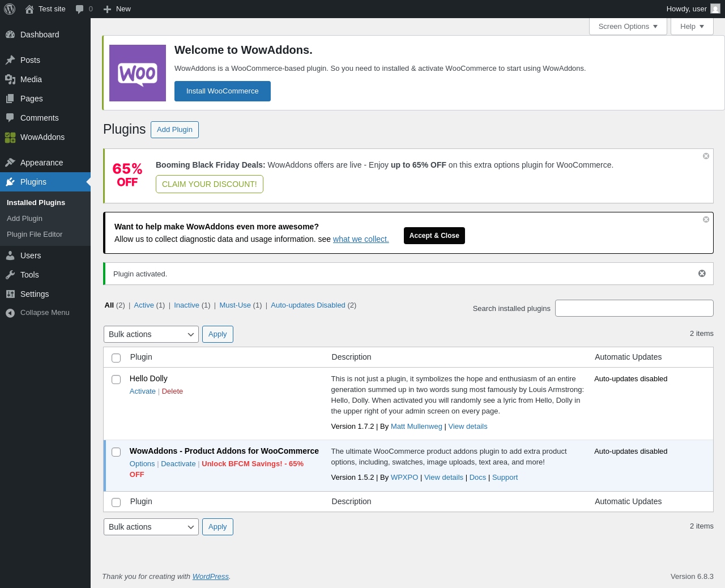Dismiss the Black Friday deals notice

706,156
